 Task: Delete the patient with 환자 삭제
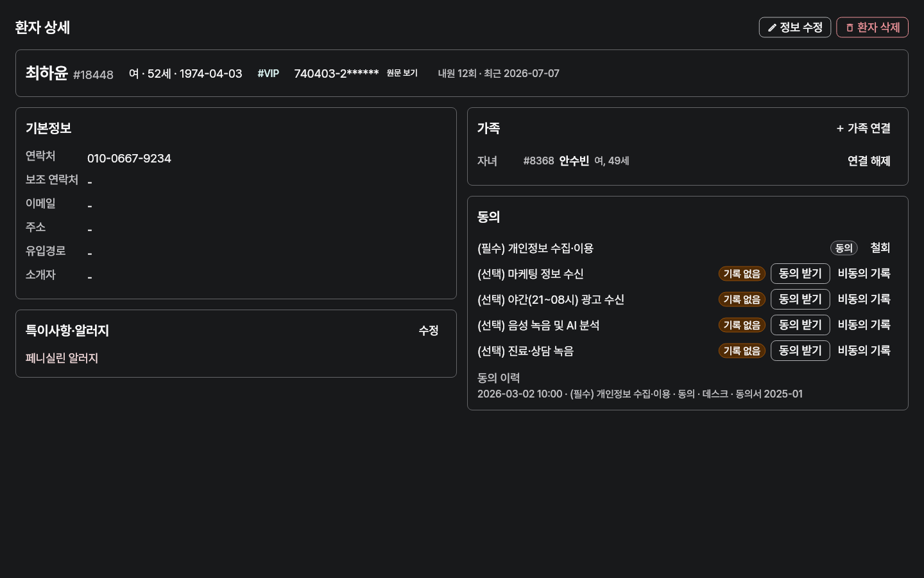pos(872,28)
